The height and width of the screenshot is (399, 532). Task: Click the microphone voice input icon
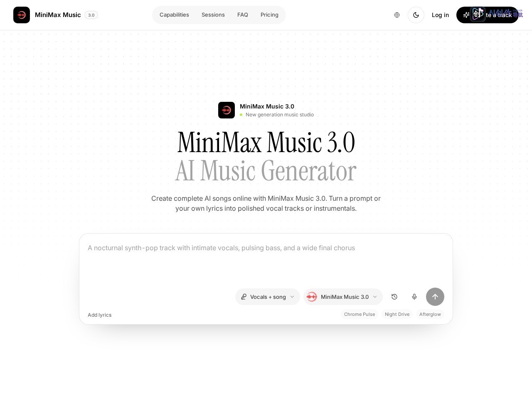coord(414,297)
